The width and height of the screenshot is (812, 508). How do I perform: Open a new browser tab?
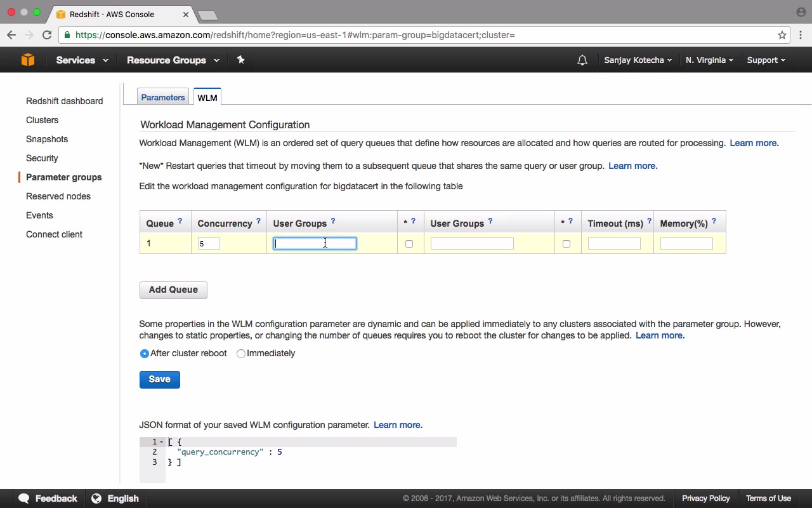[x=207, y=15]
